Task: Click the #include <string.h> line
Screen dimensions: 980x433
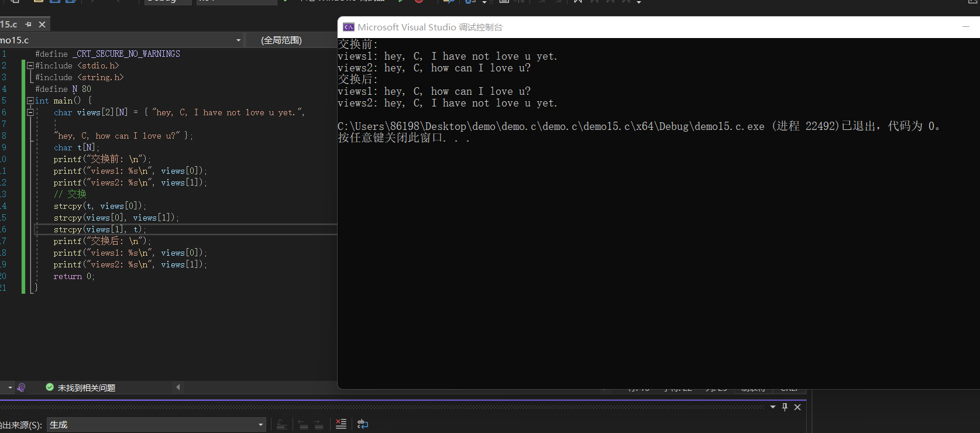Action: (x=80, y=77)
